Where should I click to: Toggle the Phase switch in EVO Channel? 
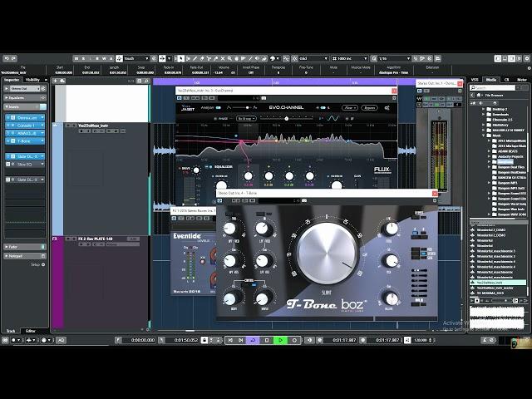(x=215, y=119)
